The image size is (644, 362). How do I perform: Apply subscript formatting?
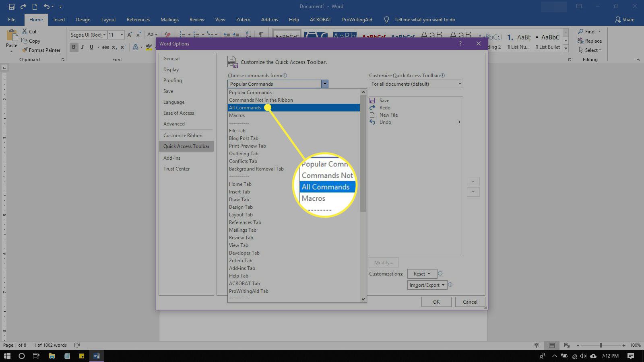coord(114,47)
